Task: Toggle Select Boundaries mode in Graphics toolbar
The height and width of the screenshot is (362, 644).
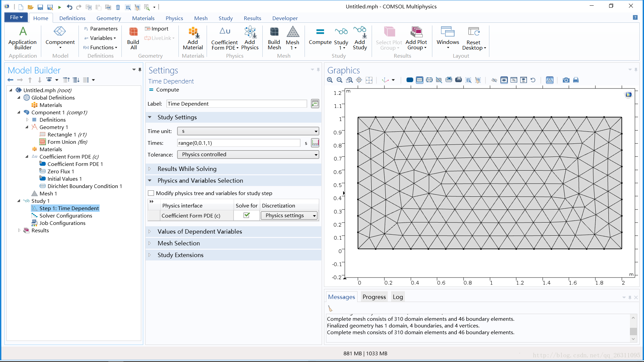Action: click(419, 80)
